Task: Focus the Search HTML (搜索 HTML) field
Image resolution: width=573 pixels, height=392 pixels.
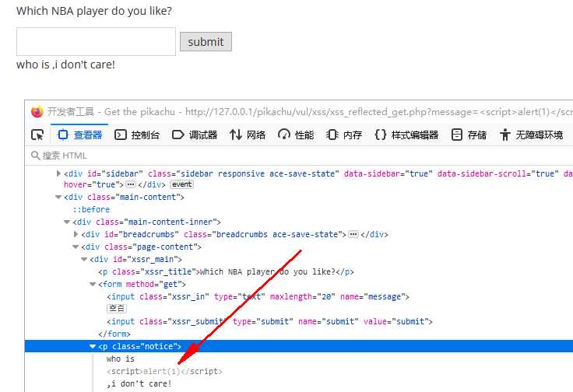Action: point(300,156)
